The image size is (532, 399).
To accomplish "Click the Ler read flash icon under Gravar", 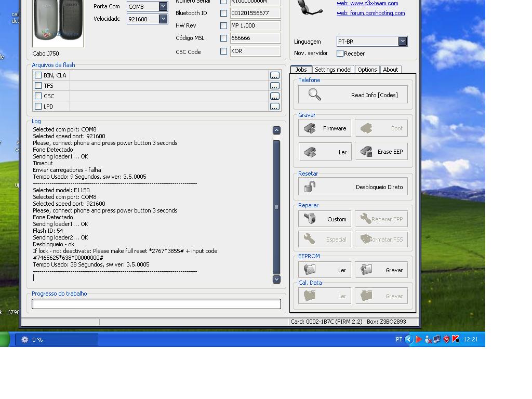I will [x=310, y=152].
